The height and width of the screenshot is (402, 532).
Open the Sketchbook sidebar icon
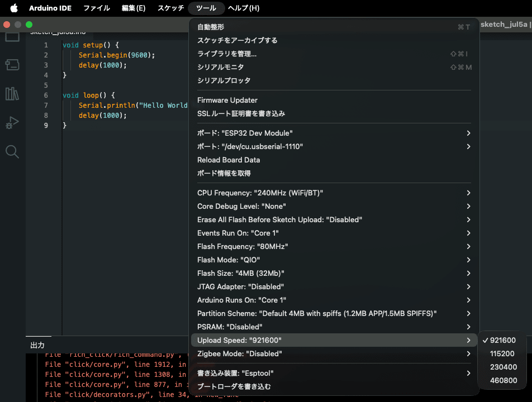tap(12, 37)
